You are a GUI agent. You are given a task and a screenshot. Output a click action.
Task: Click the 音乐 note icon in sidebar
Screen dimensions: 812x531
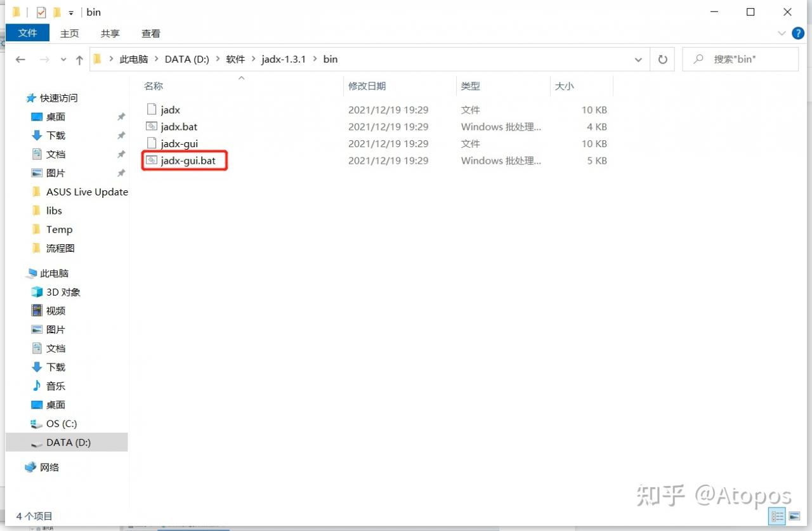tap(37, 386)
